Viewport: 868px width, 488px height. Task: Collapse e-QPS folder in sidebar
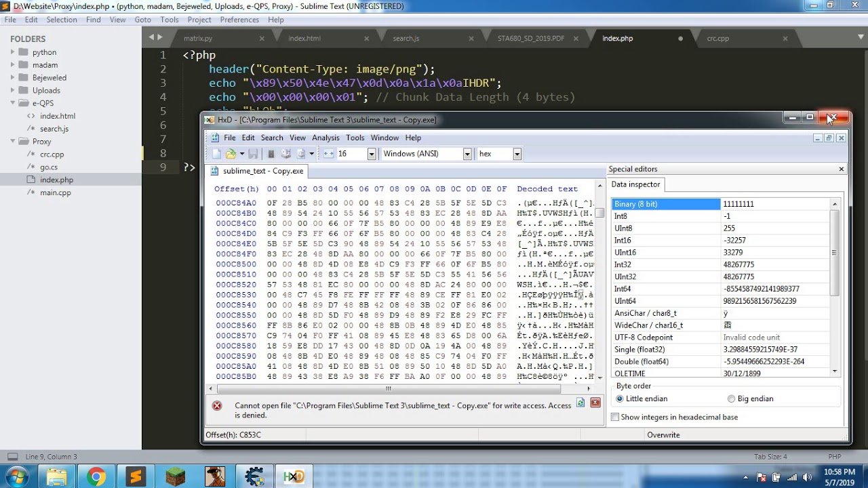coord(12,103)
